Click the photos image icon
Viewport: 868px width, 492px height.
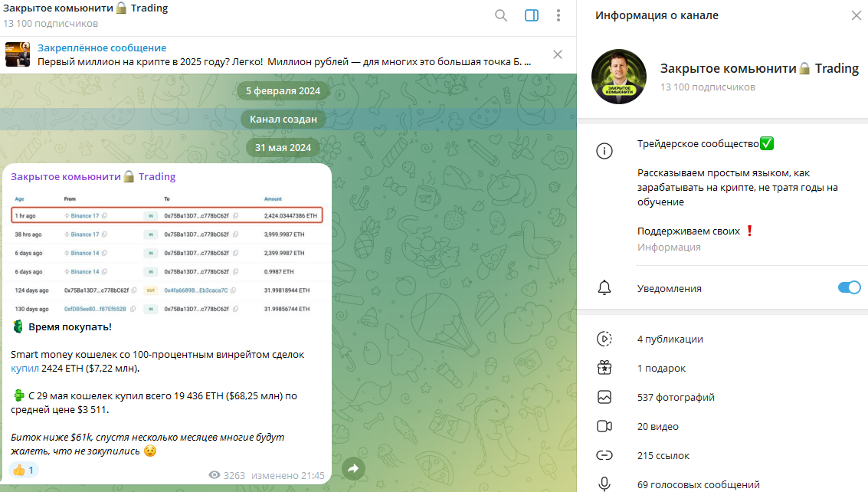coord(604,397)
